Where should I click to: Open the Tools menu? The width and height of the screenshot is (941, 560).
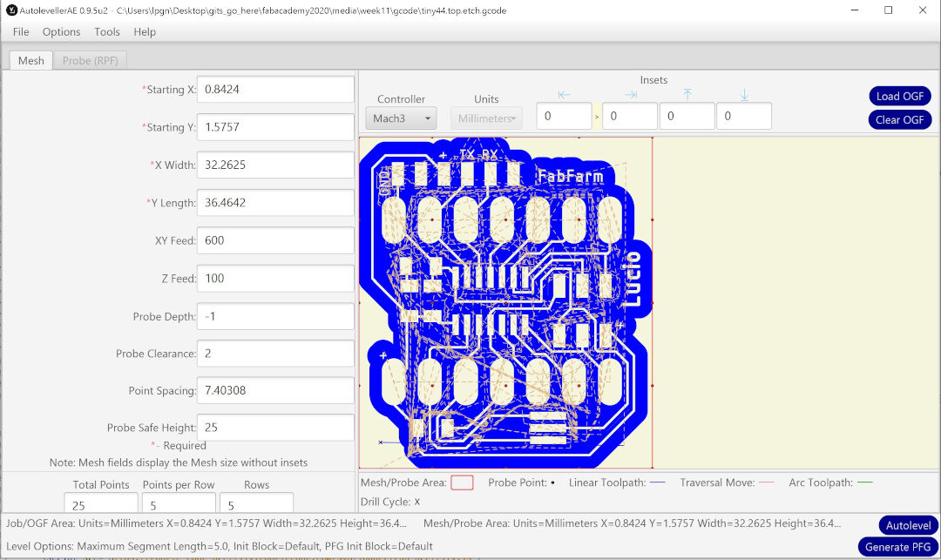point(107,31)
